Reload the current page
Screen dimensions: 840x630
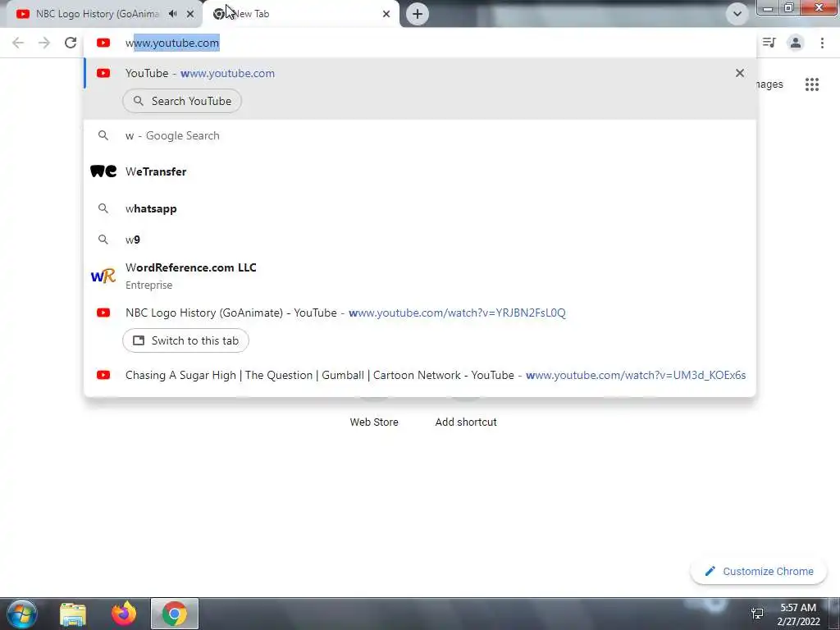[x=71, y=43]
